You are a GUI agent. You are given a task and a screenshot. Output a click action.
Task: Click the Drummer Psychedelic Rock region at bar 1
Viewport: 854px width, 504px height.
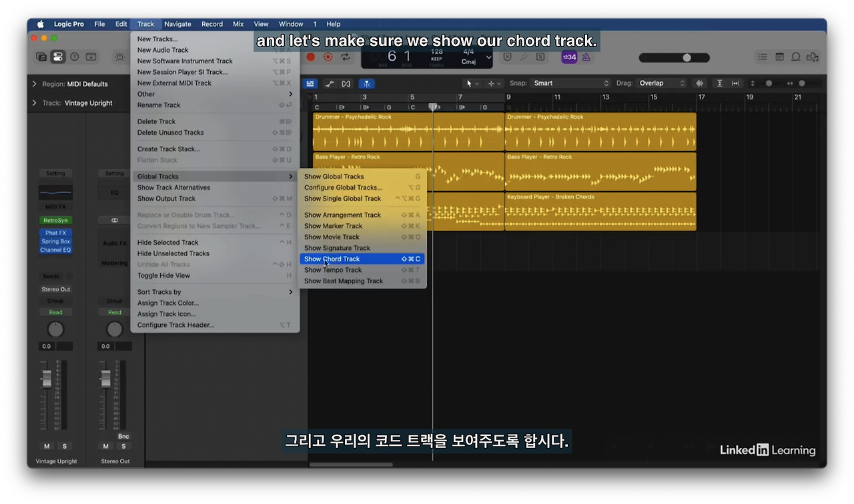tap(408, 131)
